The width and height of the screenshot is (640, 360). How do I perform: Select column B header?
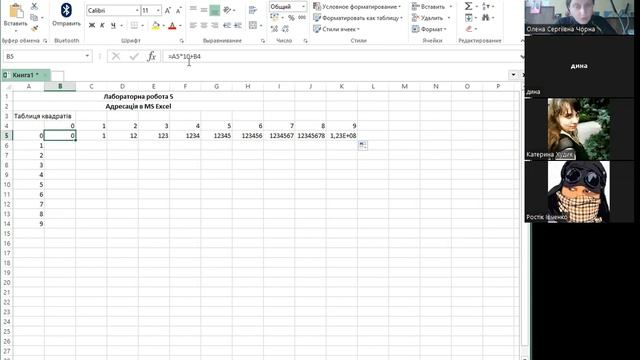[60, 86]
